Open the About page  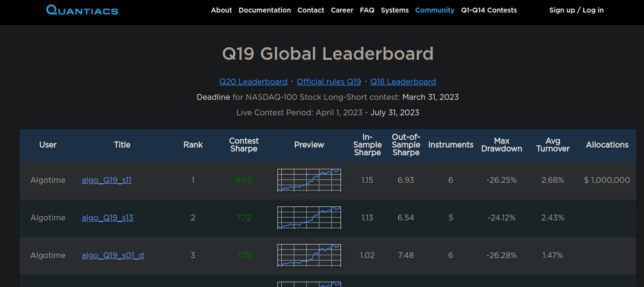tap(221, 10)
